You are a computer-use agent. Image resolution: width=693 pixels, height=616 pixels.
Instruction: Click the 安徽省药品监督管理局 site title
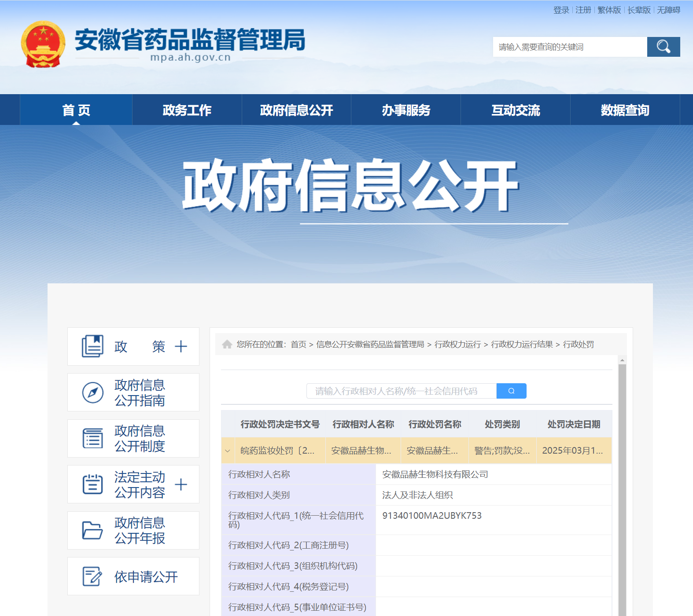[190, 40]
